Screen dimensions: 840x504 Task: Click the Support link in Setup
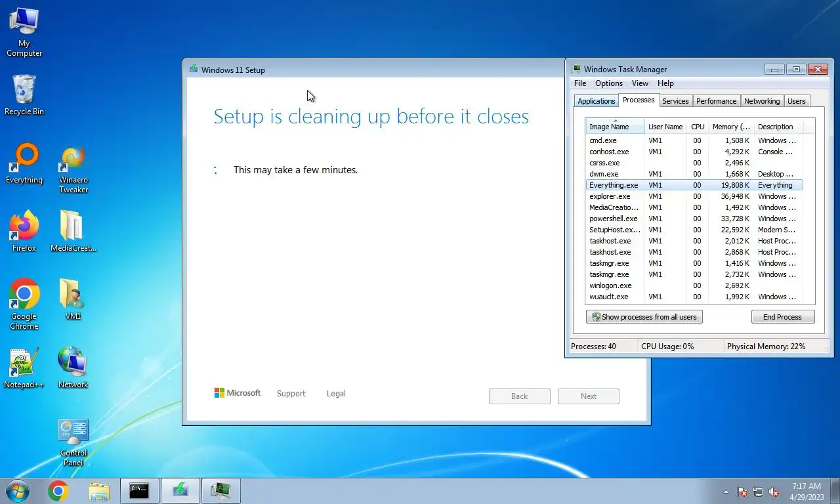tap(291, 394)
